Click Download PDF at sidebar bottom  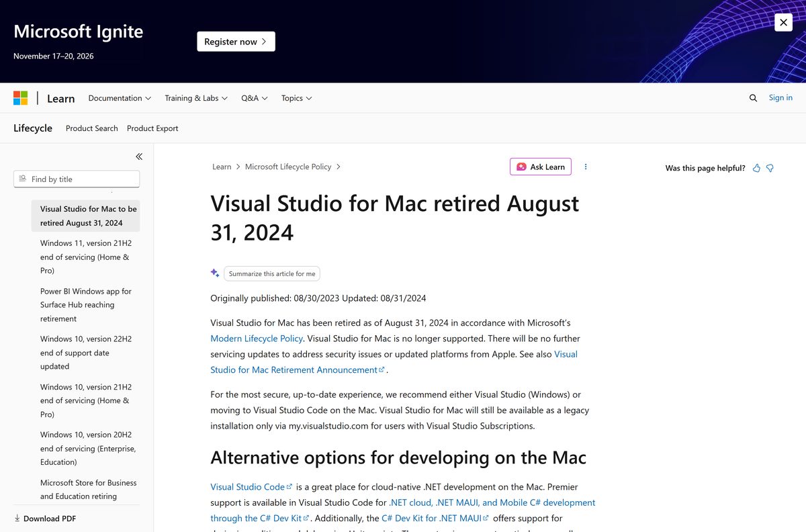point(45,519)
